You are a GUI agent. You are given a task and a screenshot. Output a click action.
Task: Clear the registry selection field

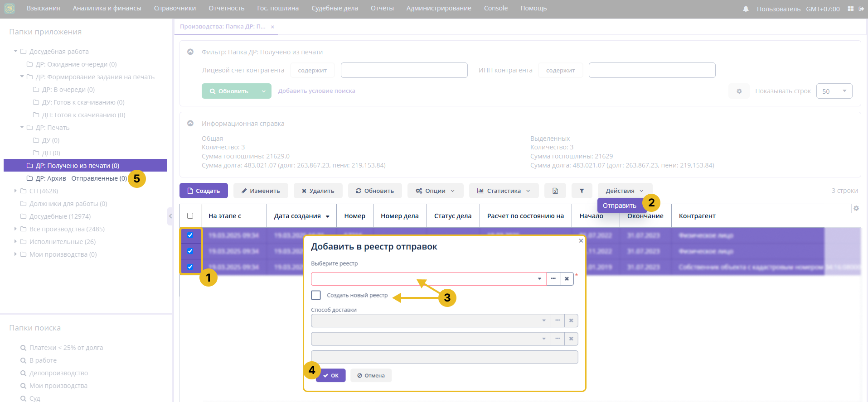(x=567, y=279)
